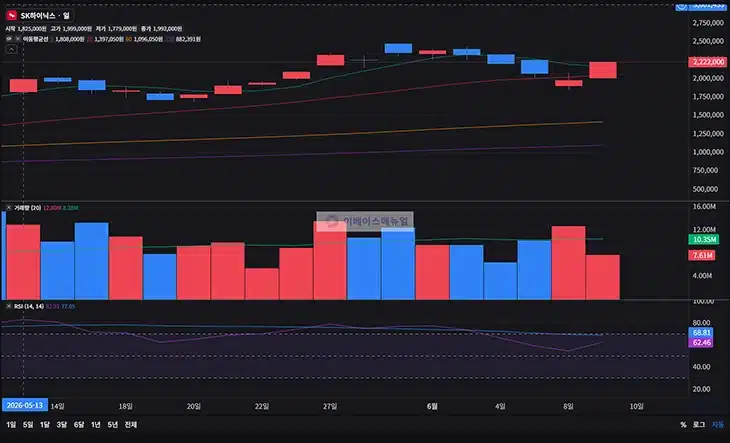The width and height of the screenshot is (730, 443).
Task: Choose the 6달 time range
Action: (79, 425)
